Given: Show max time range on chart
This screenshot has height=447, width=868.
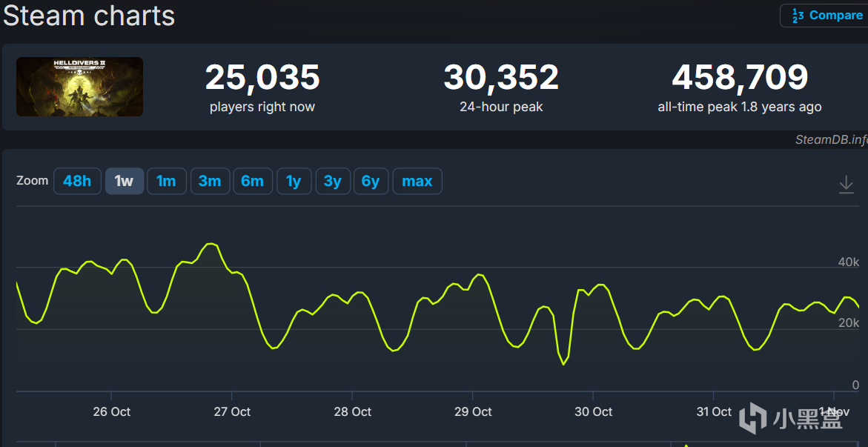Looking at the screenshot, I should pyautogui.click(x=417, y=181).
